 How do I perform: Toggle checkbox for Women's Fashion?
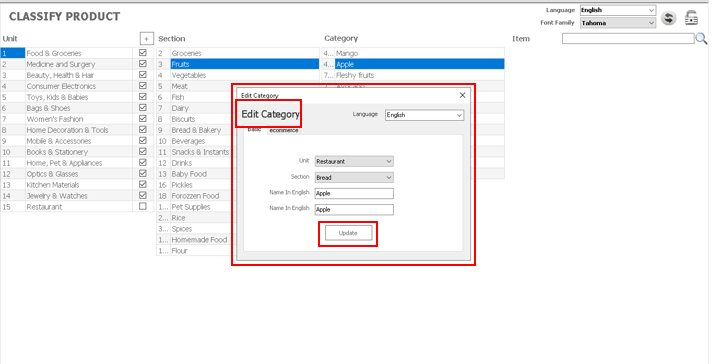click(x=142, y=119)
